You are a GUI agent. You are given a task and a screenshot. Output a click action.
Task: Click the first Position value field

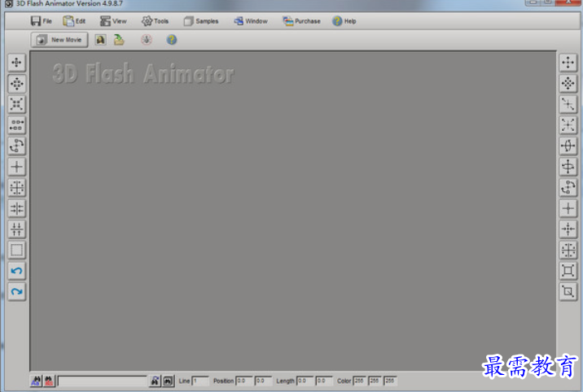pyautogui.click(x=244, y=381)
